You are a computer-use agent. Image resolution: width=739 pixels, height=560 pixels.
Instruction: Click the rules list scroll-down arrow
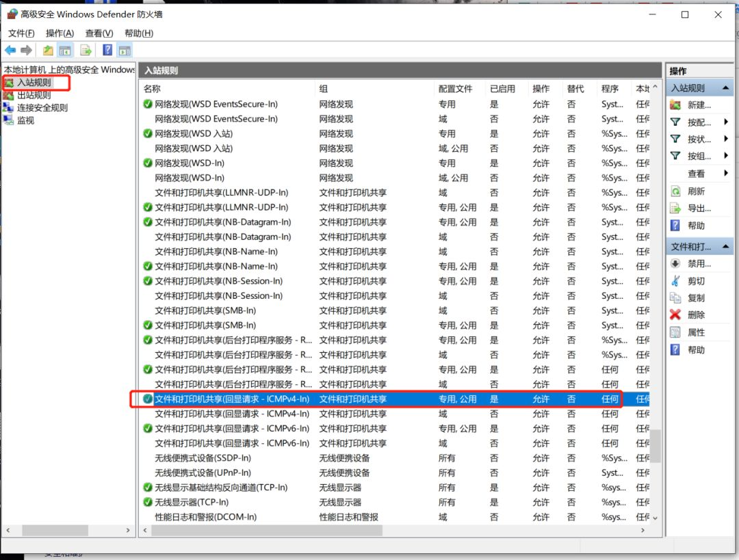tap(655, 518)
